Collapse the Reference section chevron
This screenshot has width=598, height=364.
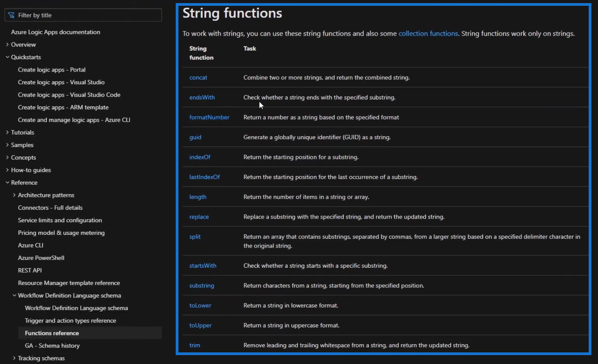click(7, 183)
